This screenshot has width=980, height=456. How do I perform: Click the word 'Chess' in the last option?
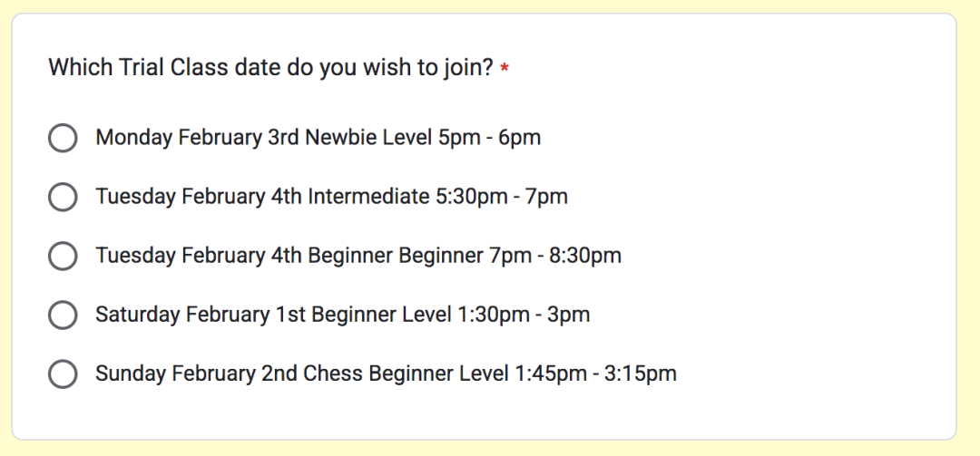click(332, 374)
